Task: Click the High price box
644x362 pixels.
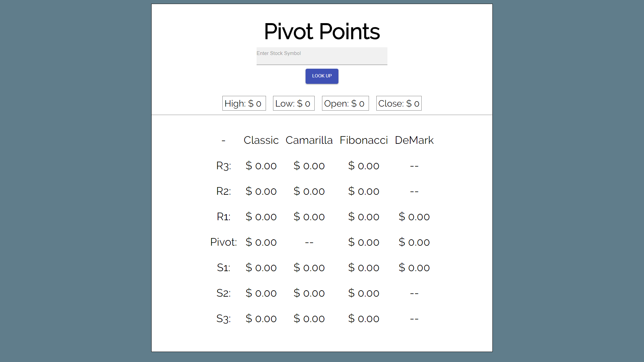Action: point(244,104)
